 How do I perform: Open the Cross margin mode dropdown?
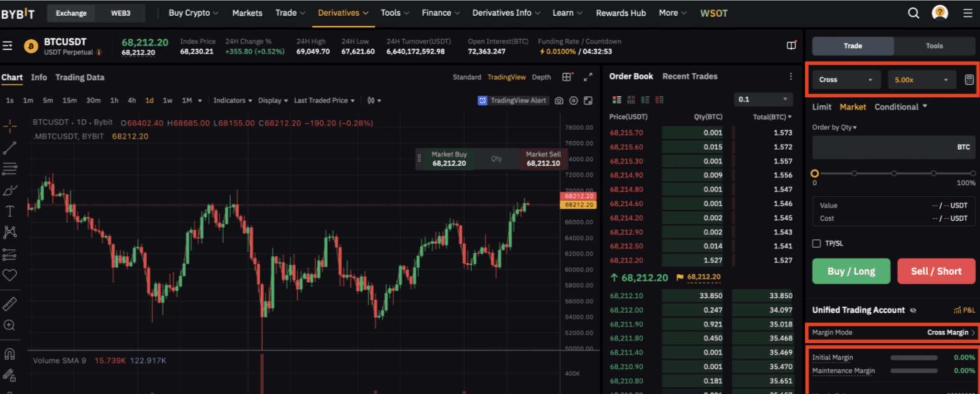(845, 80)
